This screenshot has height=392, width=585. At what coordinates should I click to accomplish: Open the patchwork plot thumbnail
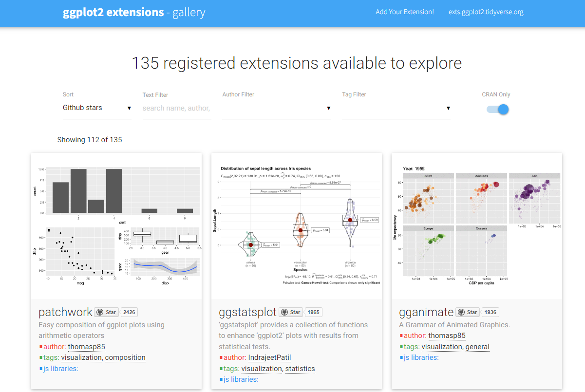tap(116, 226)
